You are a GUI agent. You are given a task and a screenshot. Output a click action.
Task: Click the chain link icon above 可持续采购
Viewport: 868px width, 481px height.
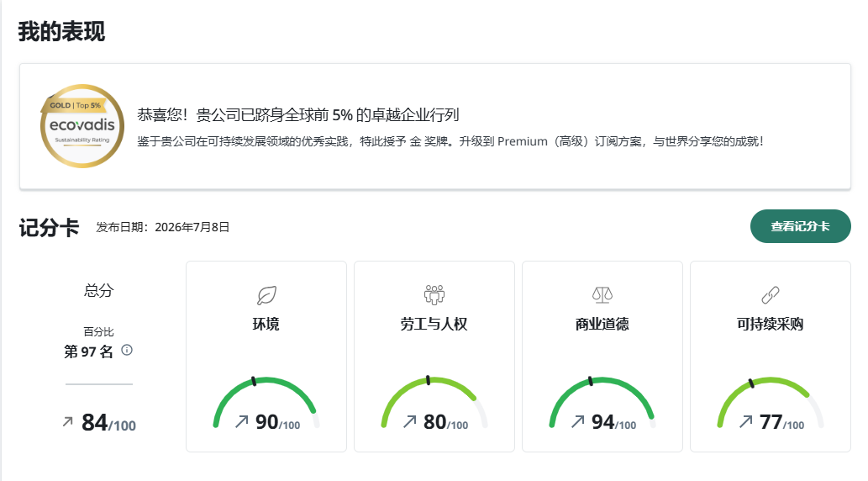(770, 295)
